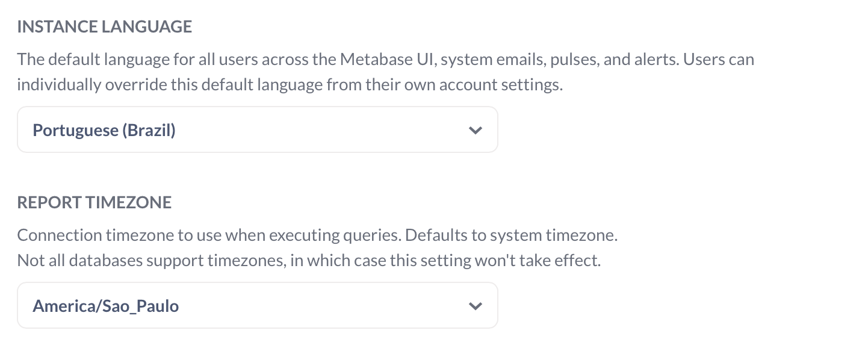This screenshot has height=348, width=868.
Task: Click the chevron icon beside Portuguese (Brazil)
Action: click(476, 130)
